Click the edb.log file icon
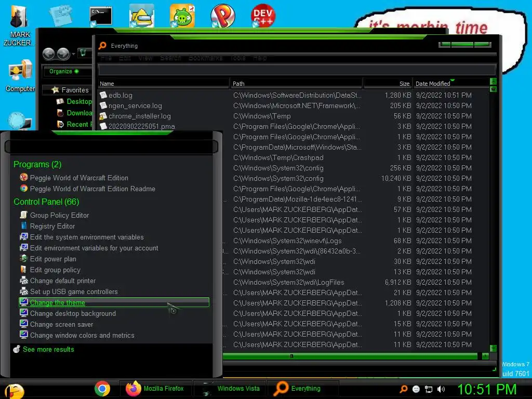Viewport: 532px width, 399px height. click(103, 96)
